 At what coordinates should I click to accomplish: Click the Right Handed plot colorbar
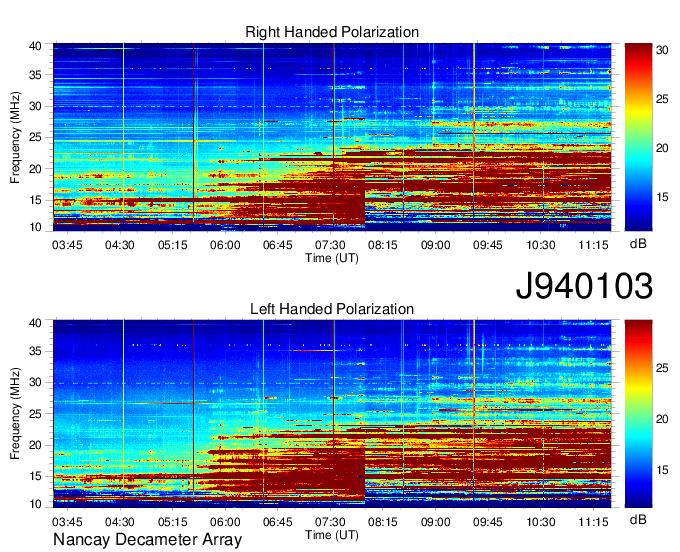tap(638, 137)
